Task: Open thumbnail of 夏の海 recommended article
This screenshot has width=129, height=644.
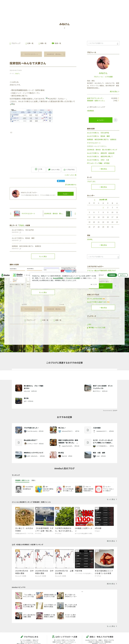Action: click(19, 400)
